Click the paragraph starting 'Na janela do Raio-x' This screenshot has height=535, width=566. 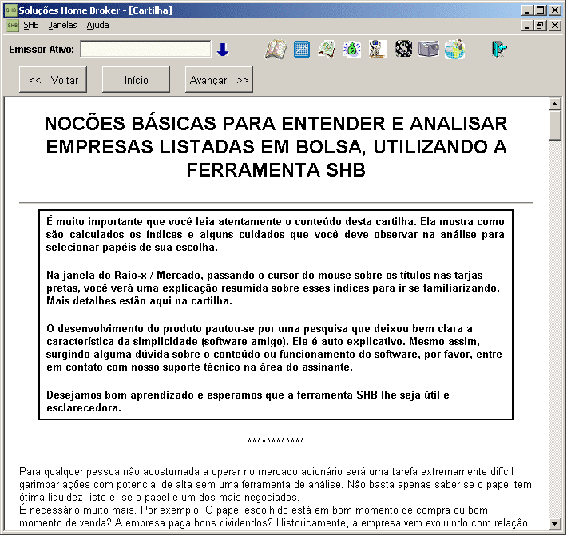pyautogui.click(x=273, y=288)
